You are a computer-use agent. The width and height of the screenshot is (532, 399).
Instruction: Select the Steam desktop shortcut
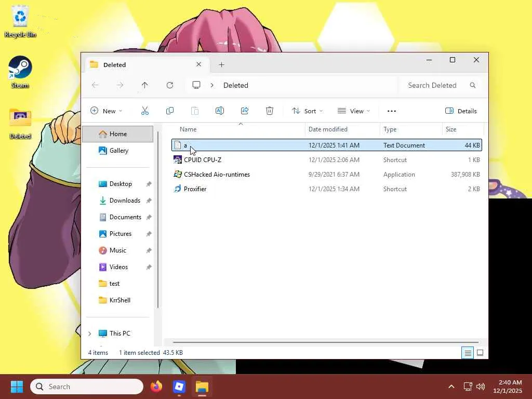pyautogui.click(x=20, y=72)
